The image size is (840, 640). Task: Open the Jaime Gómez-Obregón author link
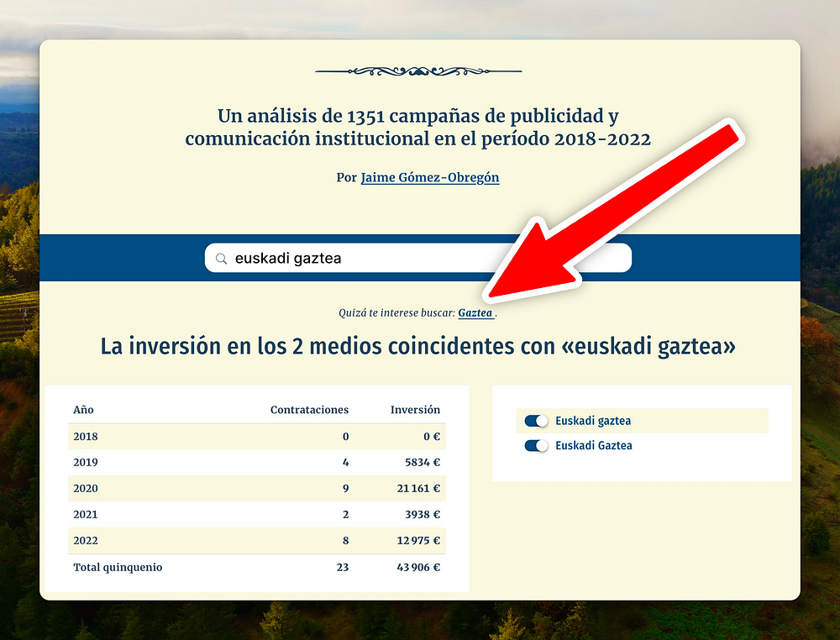point(429,177)
